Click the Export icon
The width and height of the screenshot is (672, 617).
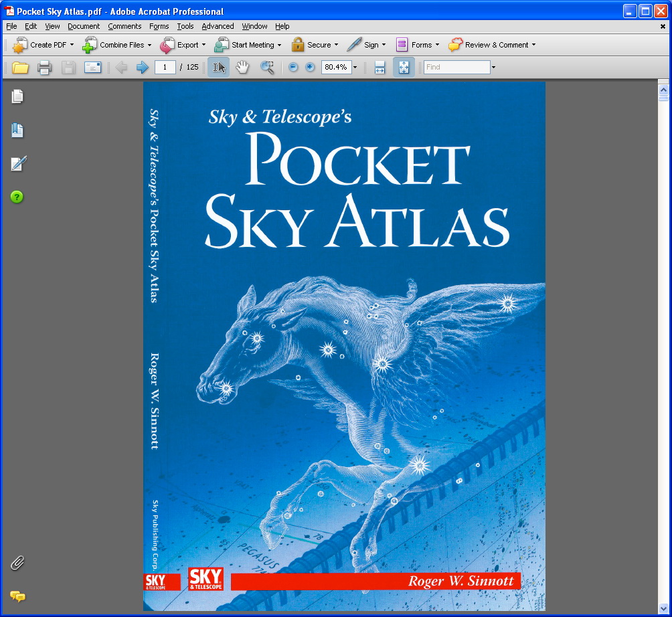click(x=167, y=45)
